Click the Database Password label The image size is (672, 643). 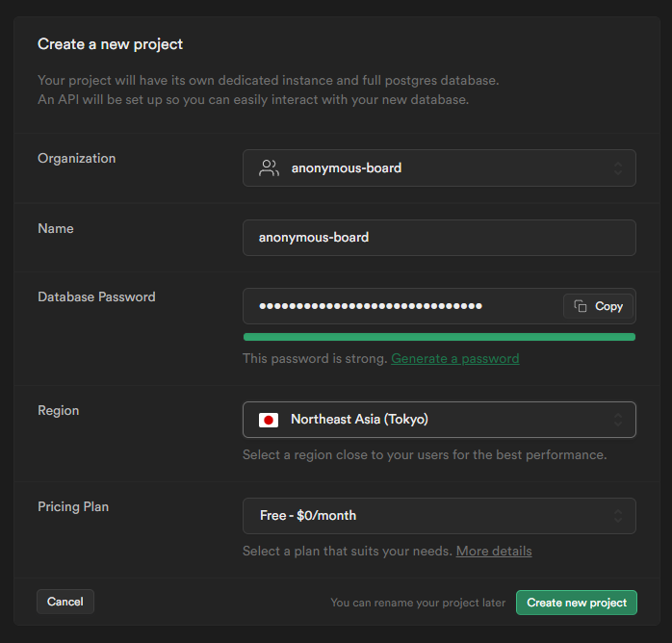point(96,296)
